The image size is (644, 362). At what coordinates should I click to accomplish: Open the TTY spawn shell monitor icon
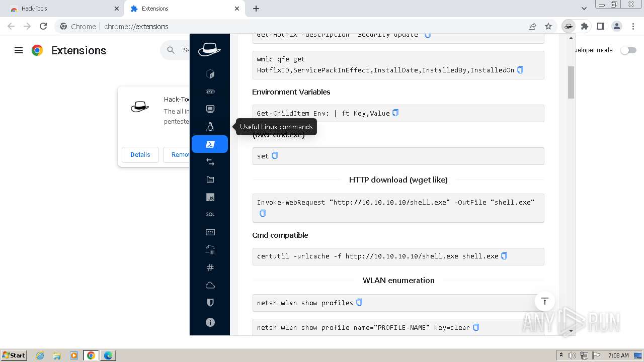pyautogui.click(x=210, y=109)
